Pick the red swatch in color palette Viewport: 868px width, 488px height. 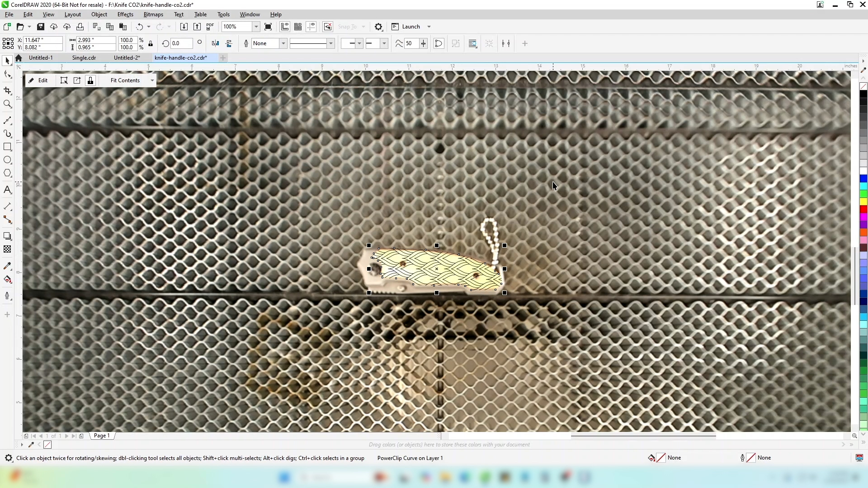[x=863, y=209]
